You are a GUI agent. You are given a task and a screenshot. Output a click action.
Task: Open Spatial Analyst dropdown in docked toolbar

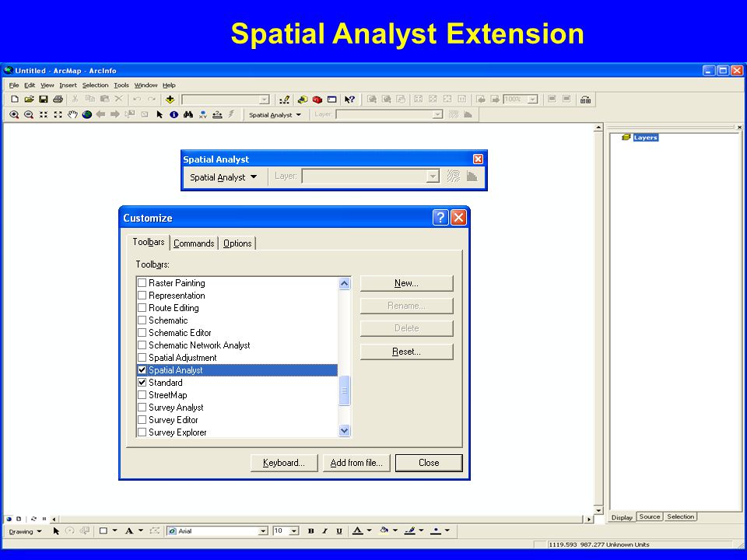tap(275, 115)
